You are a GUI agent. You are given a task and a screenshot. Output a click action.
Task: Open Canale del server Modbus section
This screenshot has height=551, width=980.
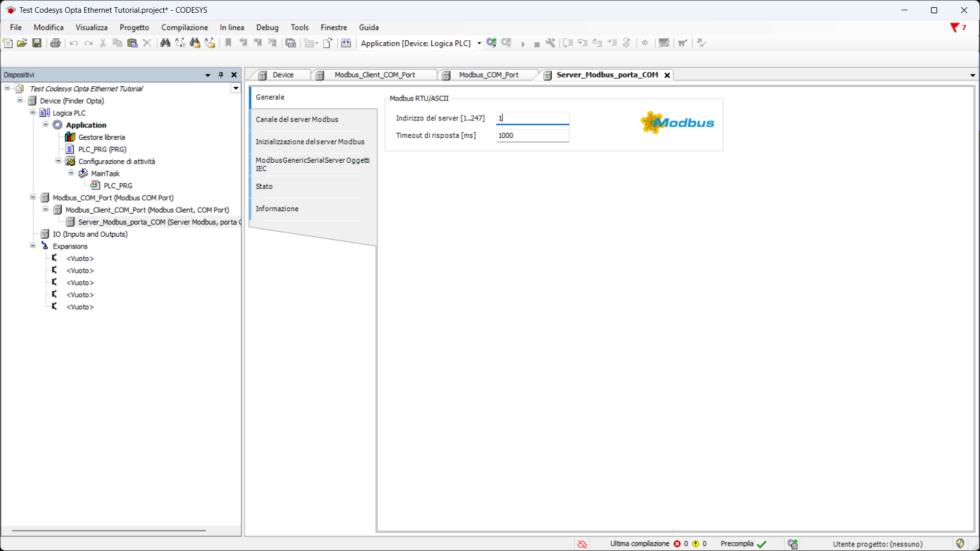[x=297, y=119]
